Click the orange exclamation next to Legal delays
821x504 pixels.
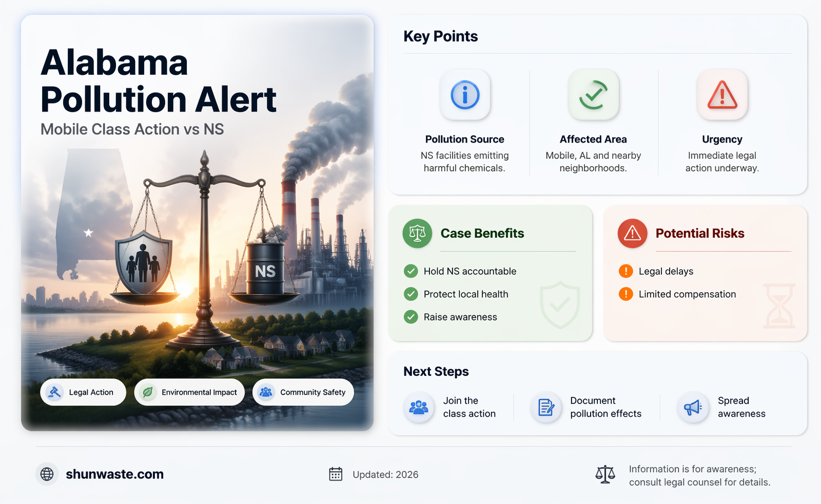tap(625, 271)
